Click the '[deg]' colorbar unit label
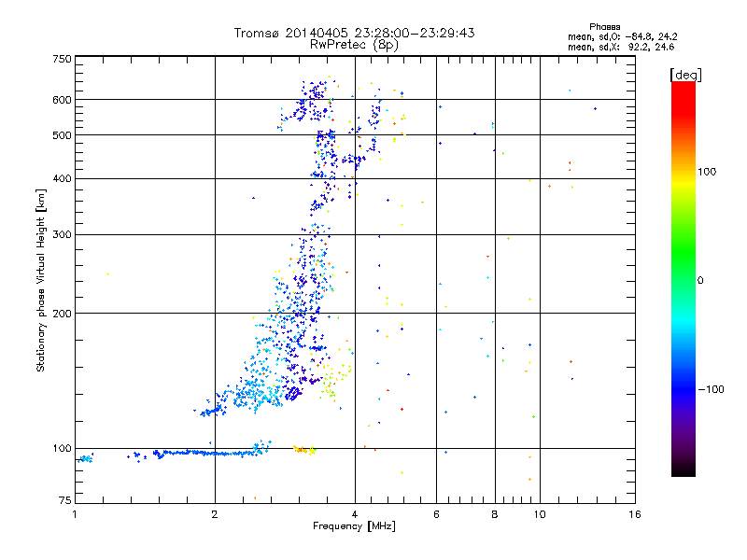 (x=685, y=75)
